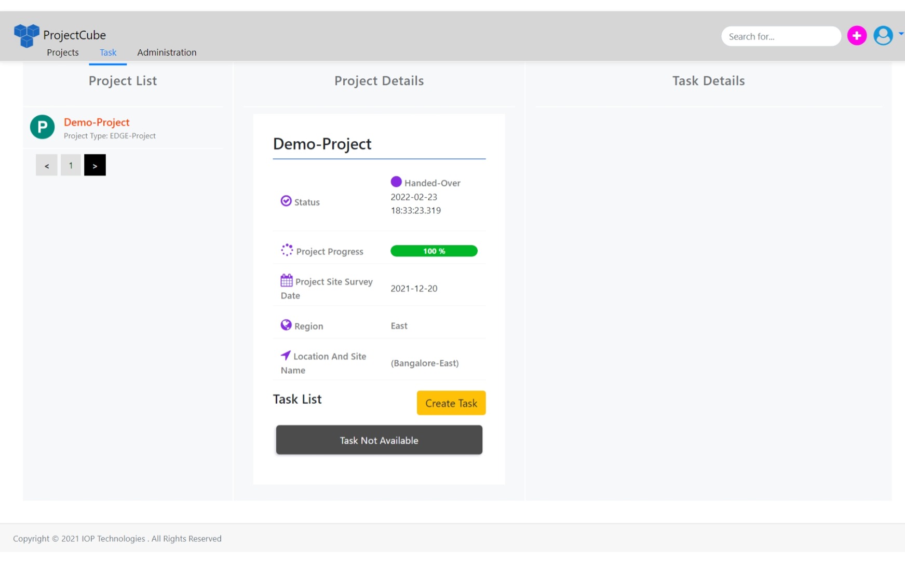Switch to the Task tab
Screen dimensions: 905x588
pyautogui.click(x=108, y=52)
